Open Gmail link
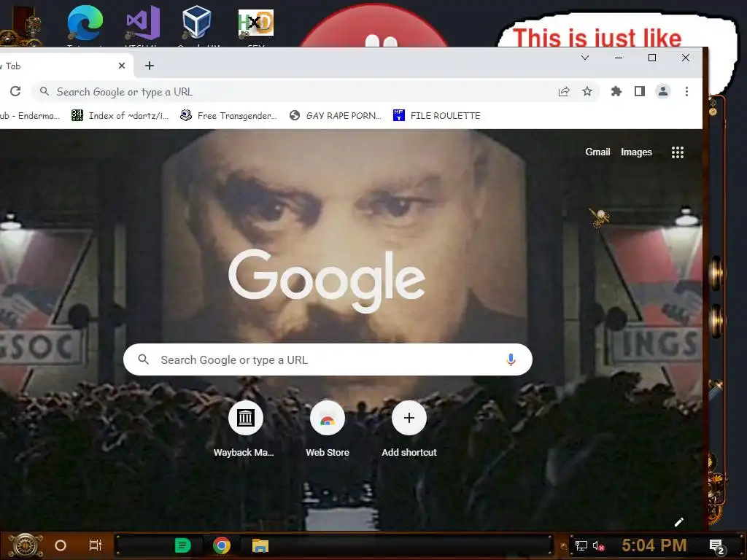The height and width of the screenshot is (560, 747). [597, 152]
